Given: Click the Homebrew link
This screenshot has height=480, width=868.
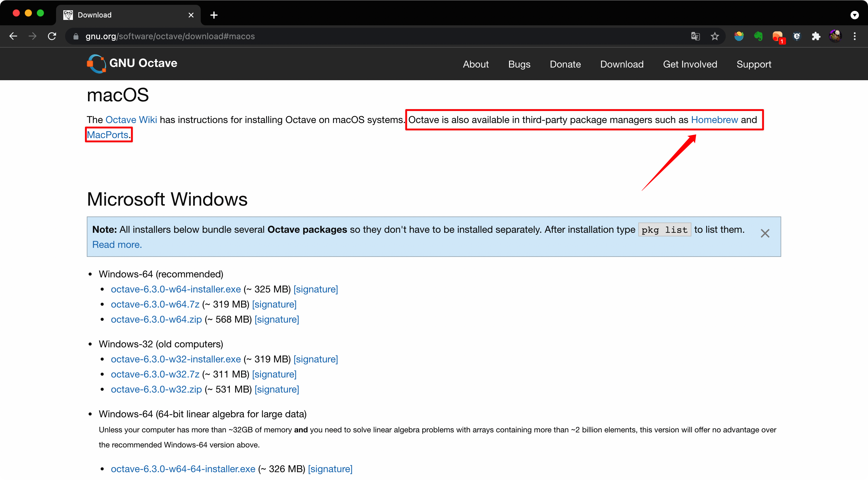Looking at the screenshot, I should (x=714, y=120).
